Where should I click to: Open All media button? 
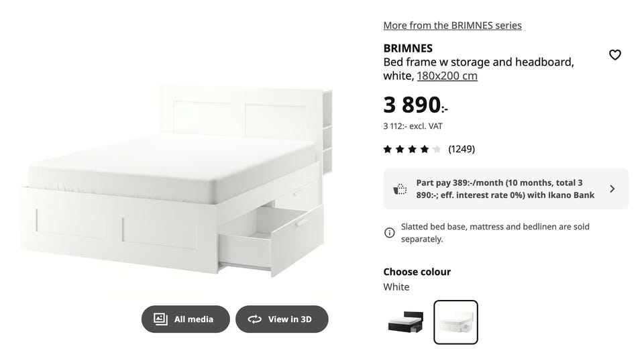186,319
